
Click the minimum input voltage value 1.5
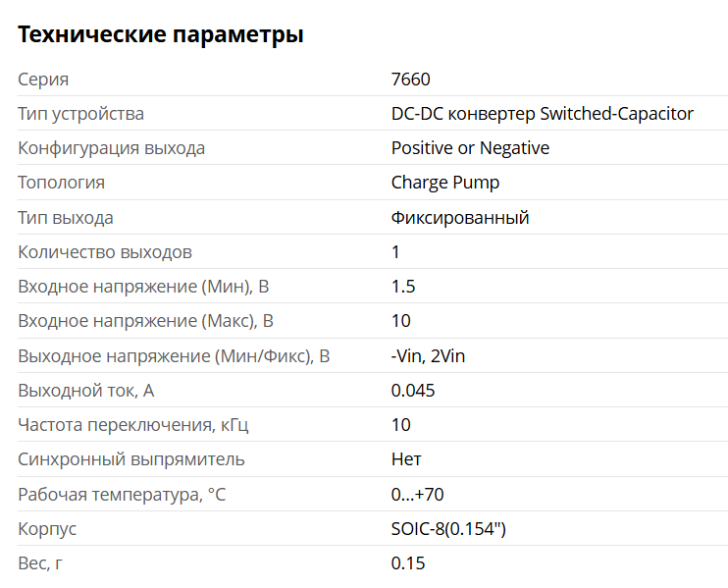click(x=403, y=287)
